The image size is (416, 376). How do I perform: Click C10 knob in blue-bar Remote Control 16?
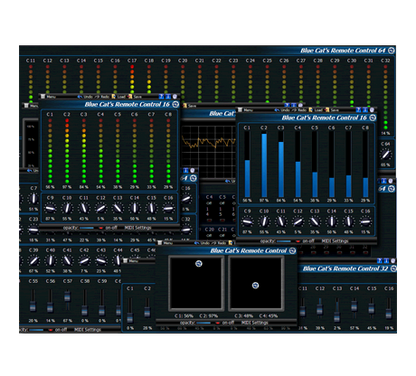264,221
